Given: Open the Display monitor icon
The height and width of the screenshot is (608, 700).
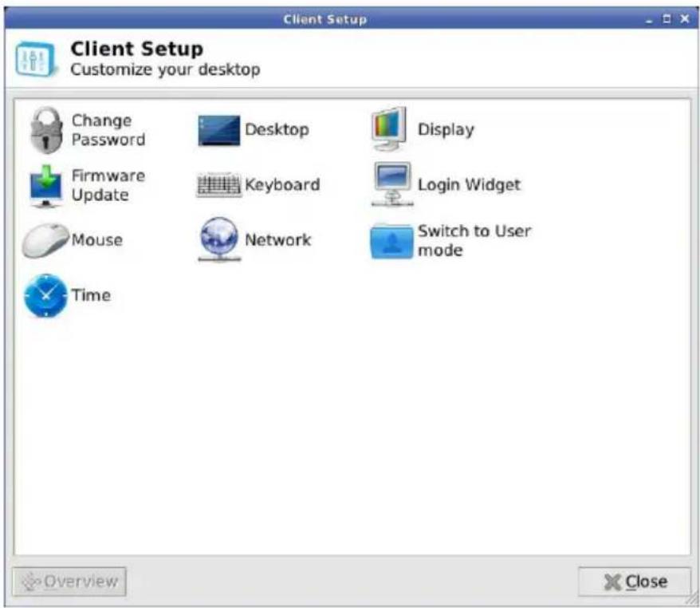Looking at the screenshot, I should point(389,129).
